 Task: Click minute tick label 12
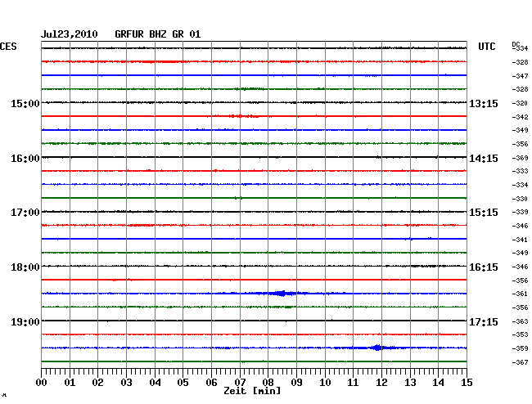coord(381,383)
